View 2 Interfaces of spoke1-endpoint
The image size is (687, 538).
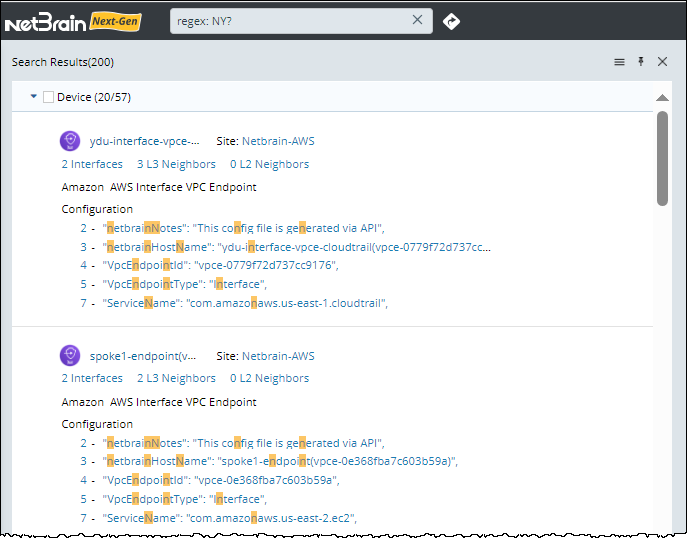[92, 378]
